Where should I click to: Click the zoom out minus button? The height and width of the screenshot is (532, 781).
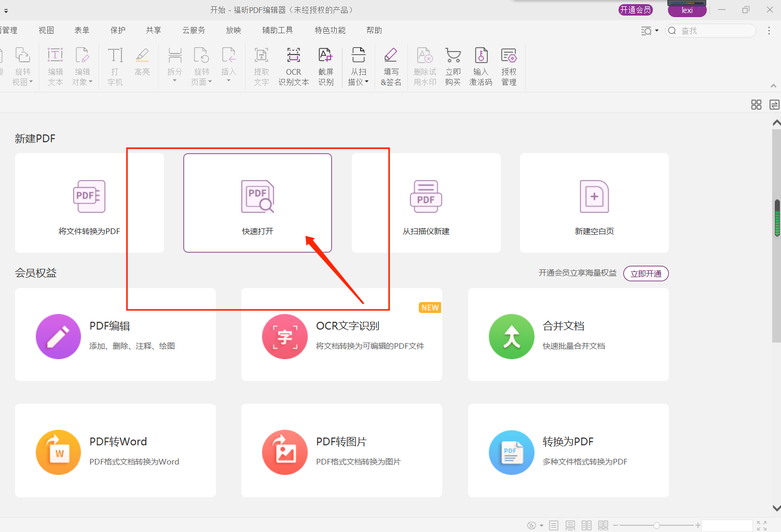tap(615, 525)
